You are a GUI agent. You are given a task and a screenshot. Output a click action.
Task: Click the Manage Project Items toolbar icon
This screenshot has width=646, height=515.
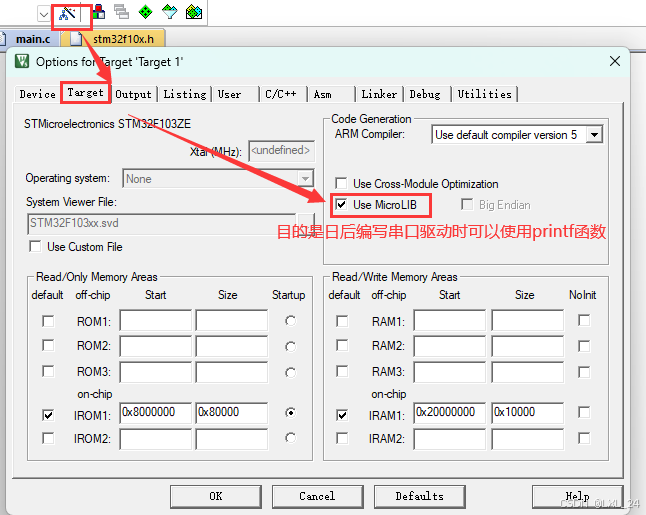coord(99,12)
